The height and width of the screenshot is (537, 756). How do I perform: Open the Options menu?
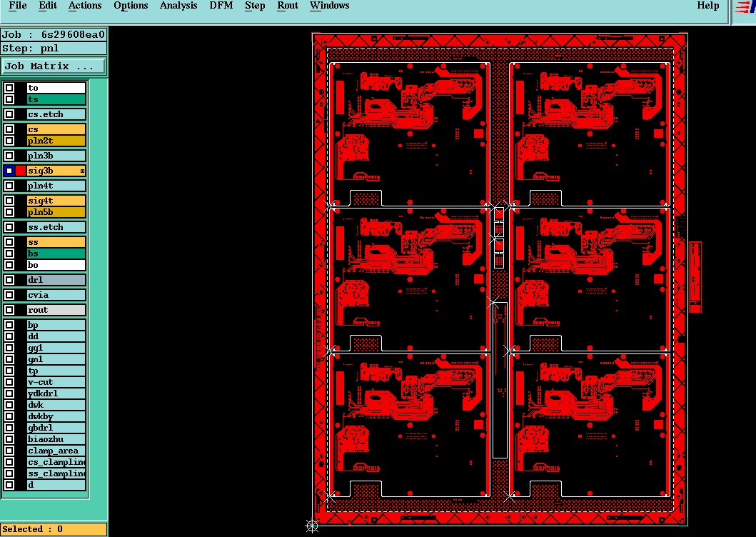(131, 6)
